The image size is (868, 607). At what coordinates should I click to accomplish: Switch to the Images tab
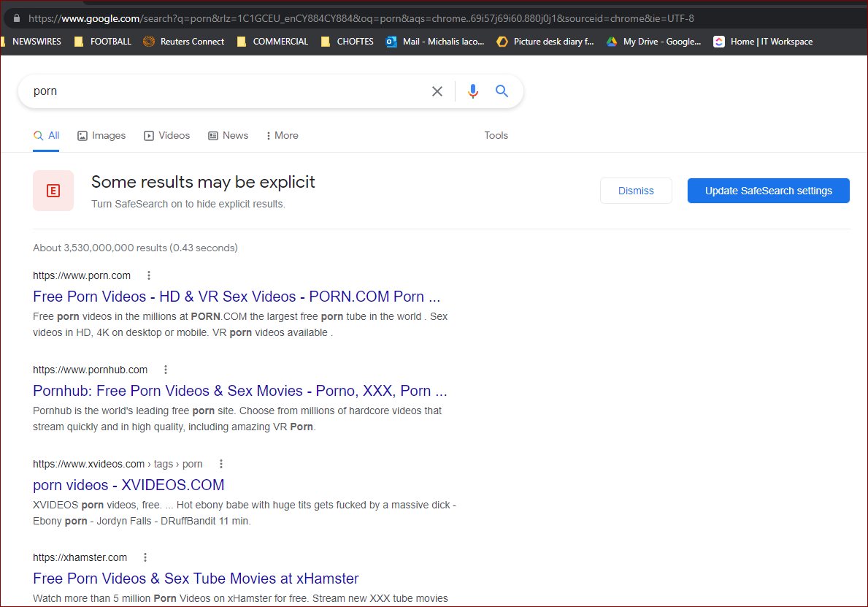point(102,136)
